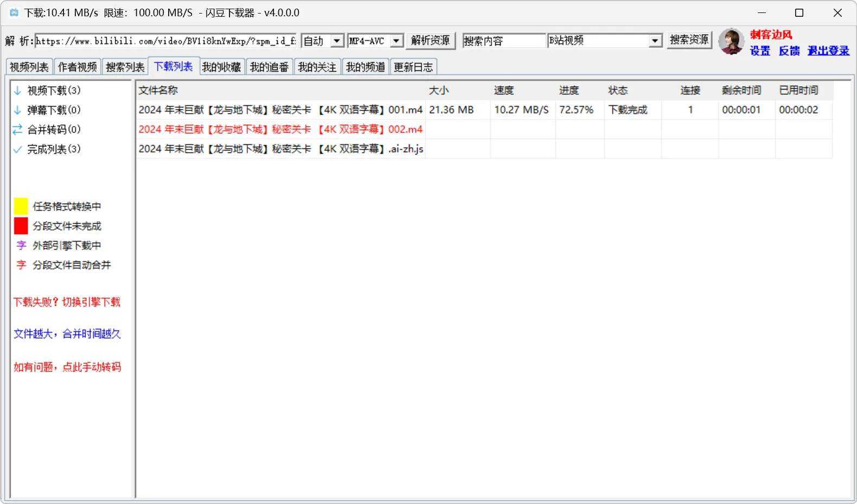This screenshot has height=504, width=857.
Task: Click the checkmark icon beside 完成列表(3)
Action: pos(17,149)
